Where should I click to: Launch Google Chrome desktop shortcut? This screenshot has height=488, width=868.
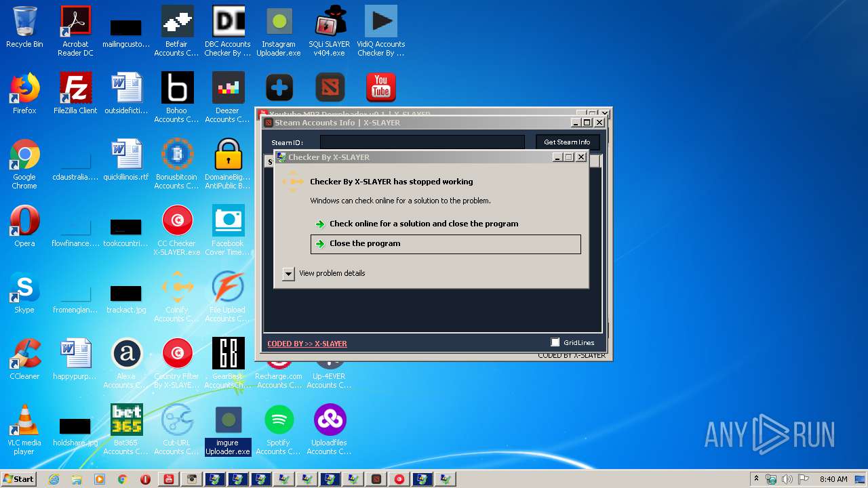click(x=24, y=164)
